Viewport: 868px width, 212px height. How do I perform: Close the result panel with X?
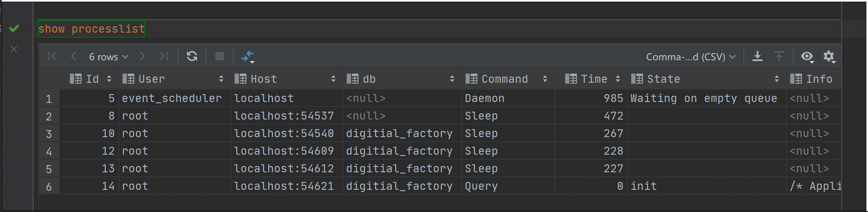[14, 49]
